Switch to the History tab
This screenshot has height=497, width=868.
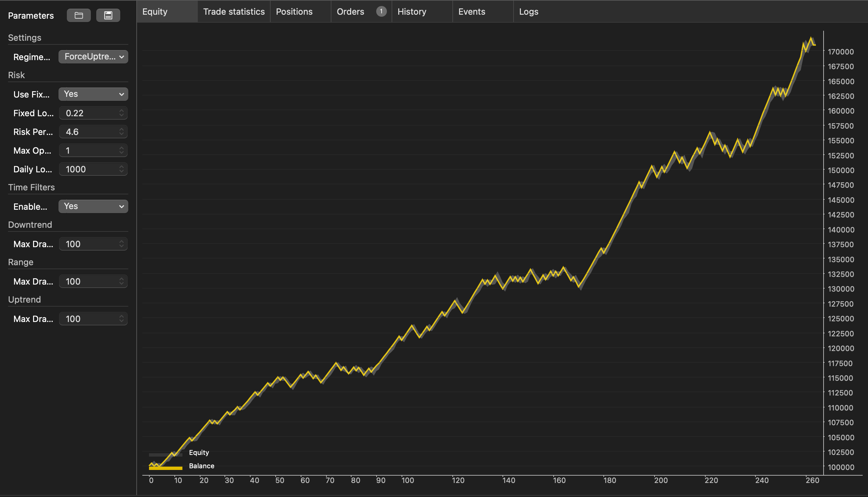(412, 12)
